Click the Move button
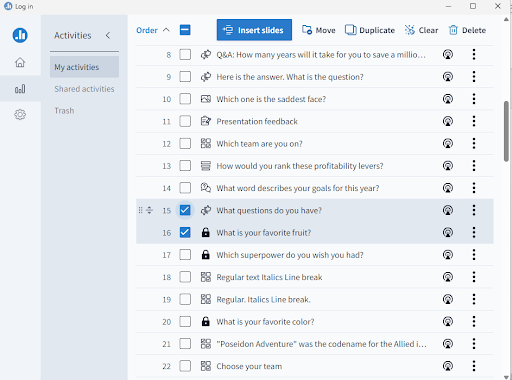This screenshot has width=512, height=380. (x=319, y=30)
